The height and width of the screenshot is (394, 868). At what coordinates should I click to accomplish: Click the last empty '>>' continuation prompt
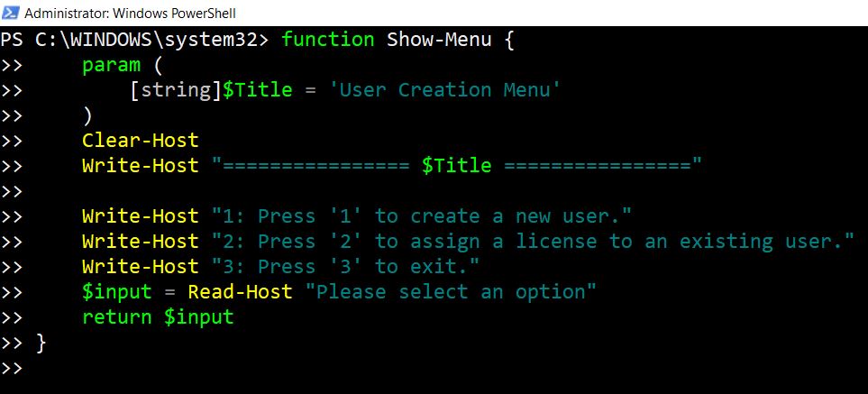pyautogui.click(x=12, y=368)
